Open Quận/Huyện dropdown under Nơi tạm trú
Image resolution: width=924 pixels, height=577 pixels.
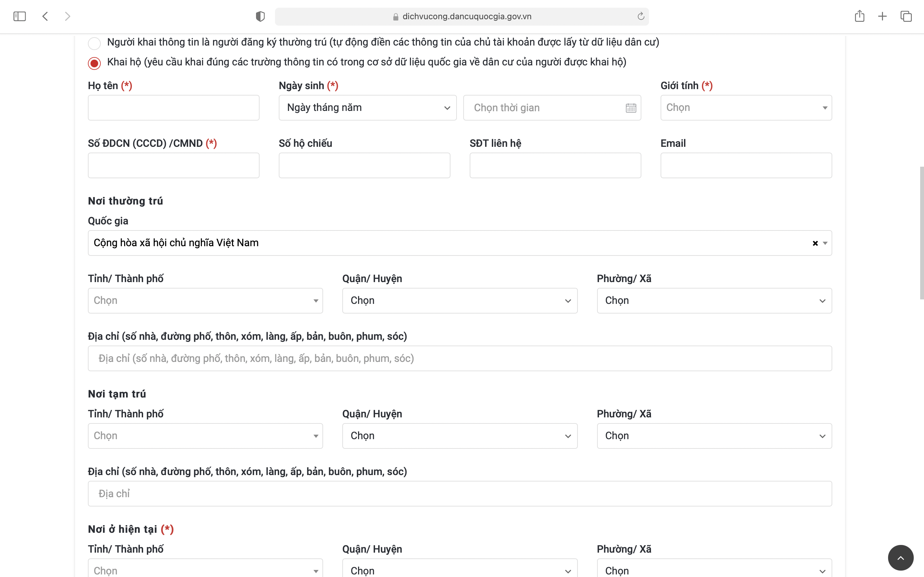pos(459,436)
